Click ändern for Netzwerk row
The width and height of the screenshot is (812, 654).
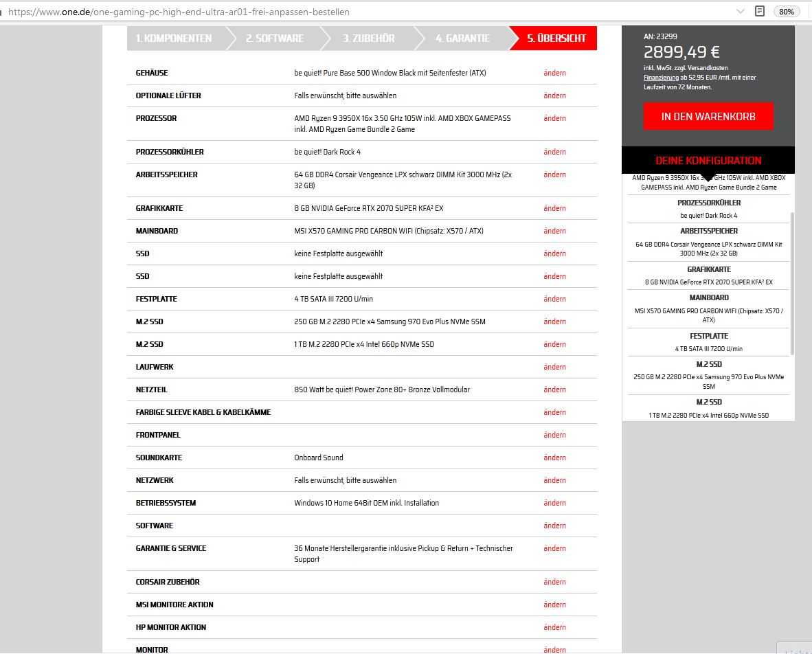coord(554,480)
